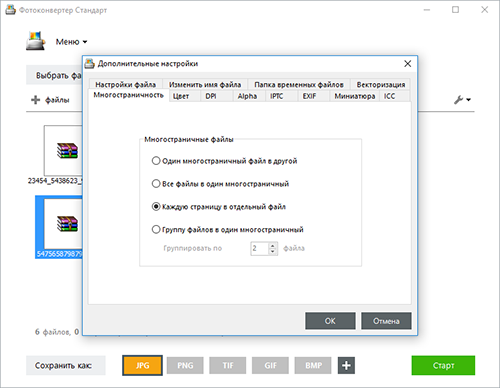500x388 pixels.
Task: Click the Photoconverter logo icon beside Меню
Action: [x=35, y=41]
